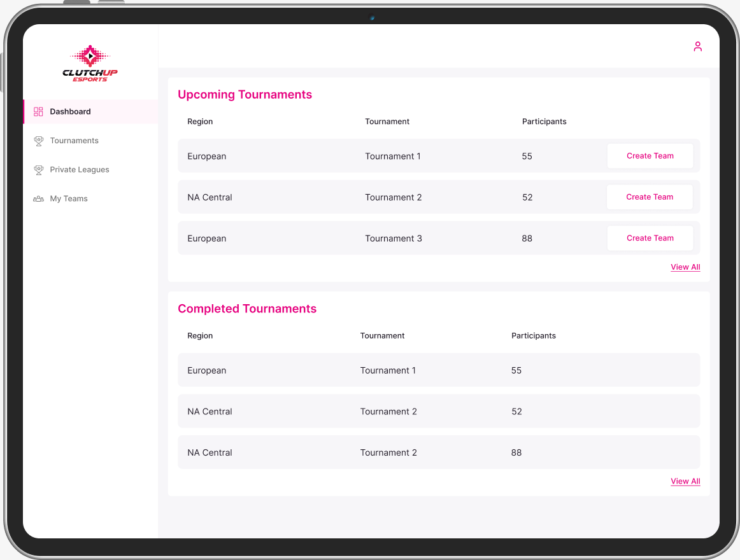Click European region in Completed table
This screenshot has width=740, height=560.
[x=207, y=370]
